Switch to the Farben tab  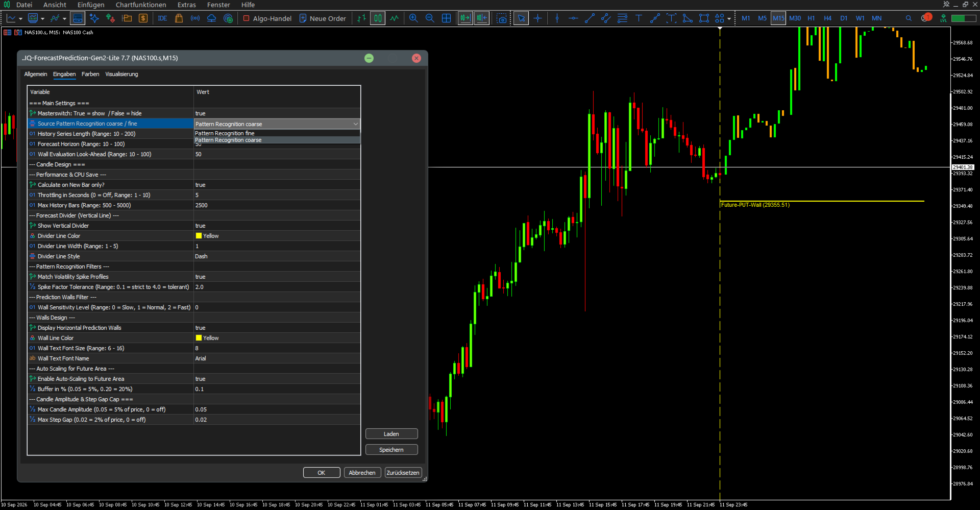pyautogui.click(x=90, y=74)
